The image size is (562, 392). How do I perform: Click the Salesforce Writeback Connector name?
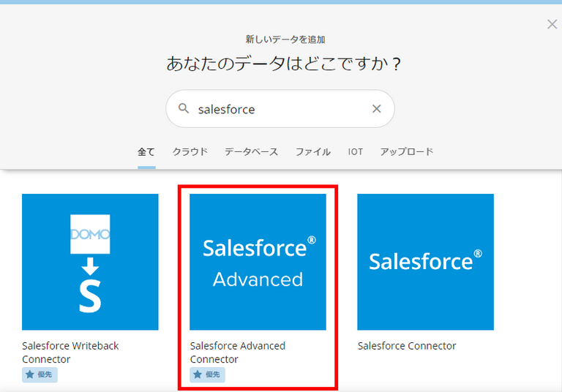point(70,353)
